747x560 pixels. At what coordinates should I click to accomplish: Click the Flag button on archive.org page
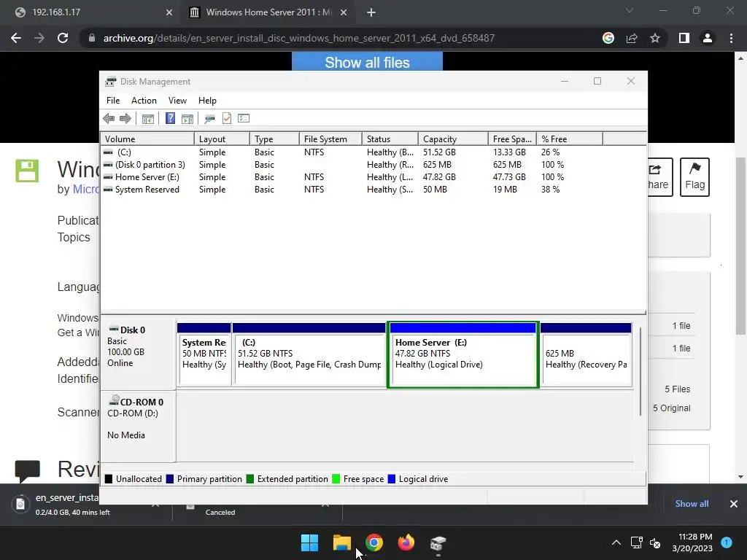(x=694, y=176)
